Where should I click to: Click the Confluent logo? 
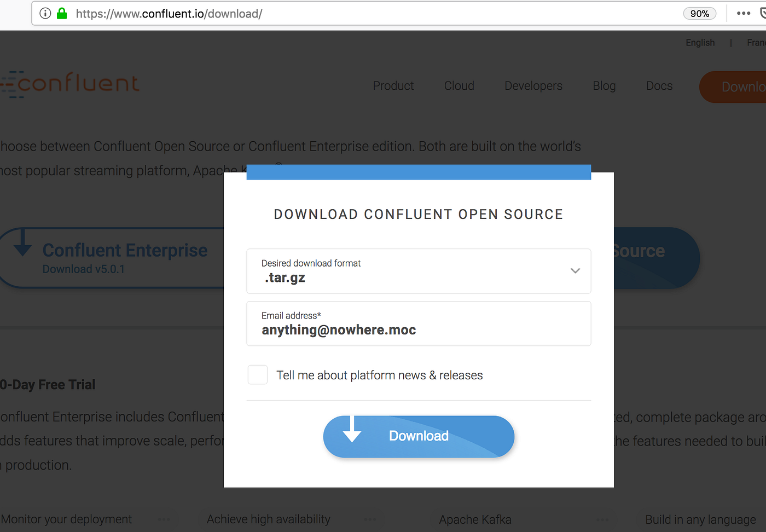click(x=70, y=84)
